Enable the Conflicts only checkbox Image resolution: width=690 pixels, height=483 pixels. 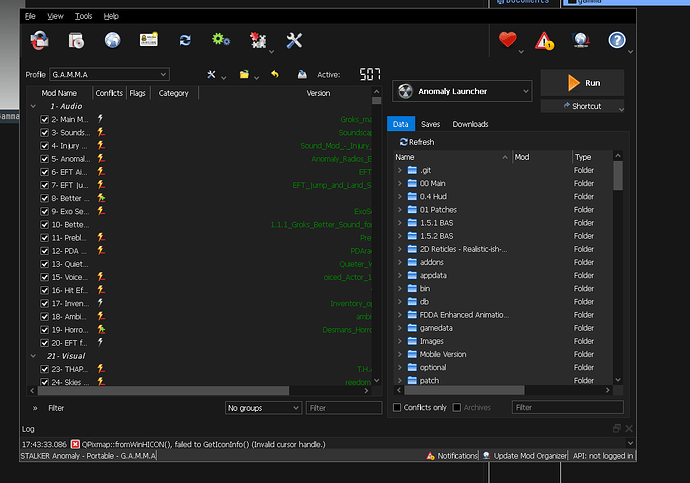coord(397,407)
